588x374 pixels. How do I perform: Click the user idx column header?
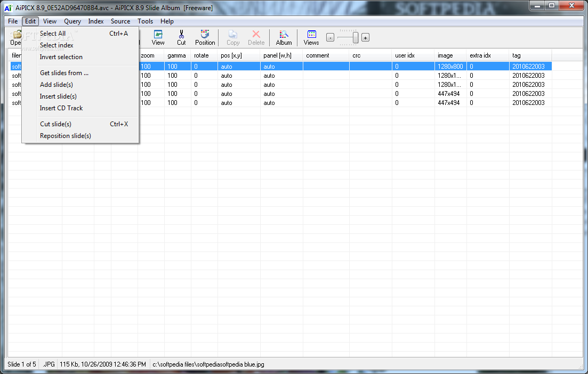pyautogui.click(x=413, y=55)
